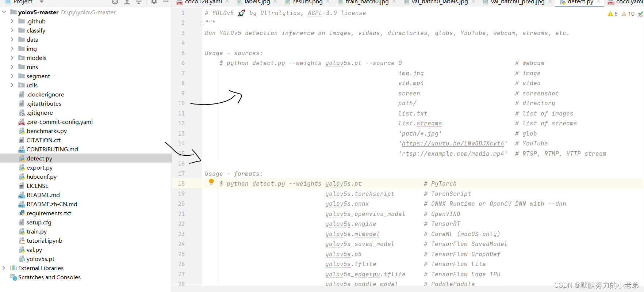Expand the data folder
644x292 pixels.
click(12, 39)
